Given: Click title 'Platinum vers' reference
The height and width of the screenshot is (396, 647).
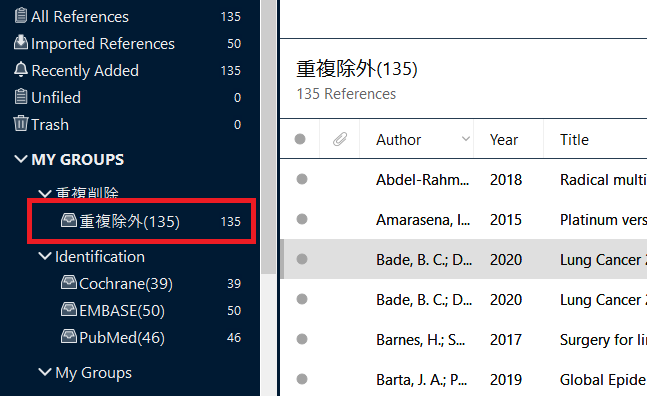Looking at the screenshot, I should point(603,220).
